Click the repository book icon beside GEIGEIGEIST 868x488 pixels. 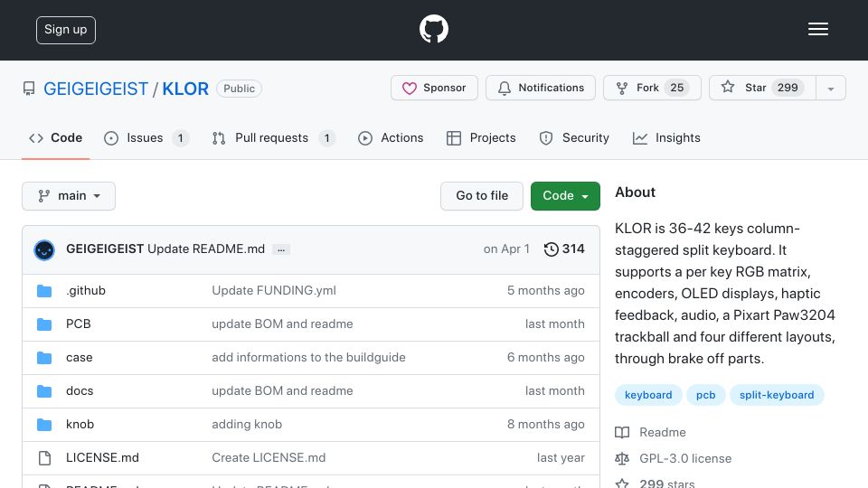click(29, 89)
